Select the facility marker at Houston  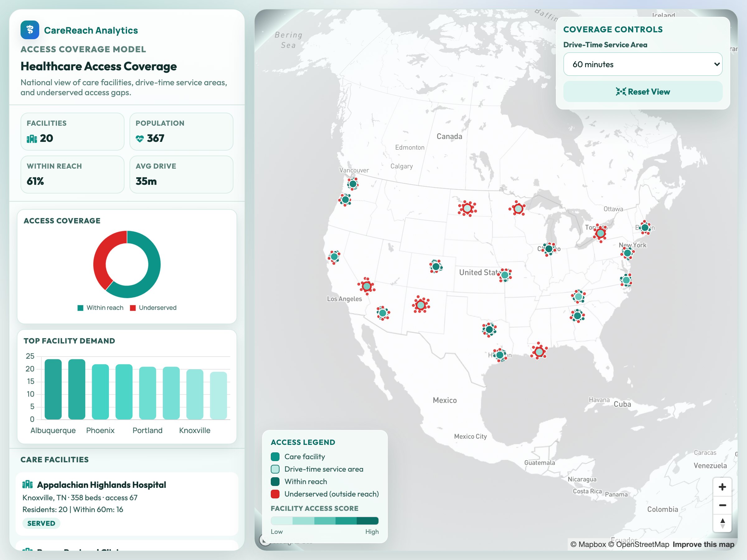click(500, 355)
